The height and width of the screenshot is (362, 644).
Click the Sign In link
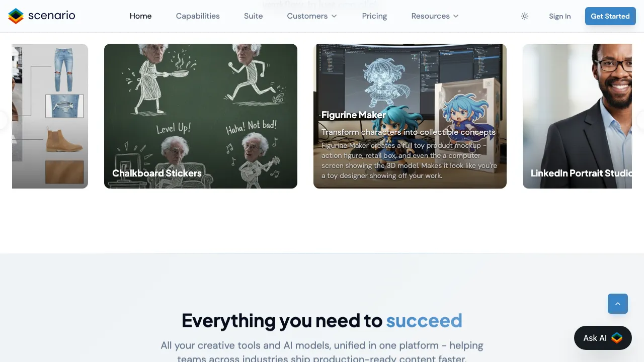[560, 16]
